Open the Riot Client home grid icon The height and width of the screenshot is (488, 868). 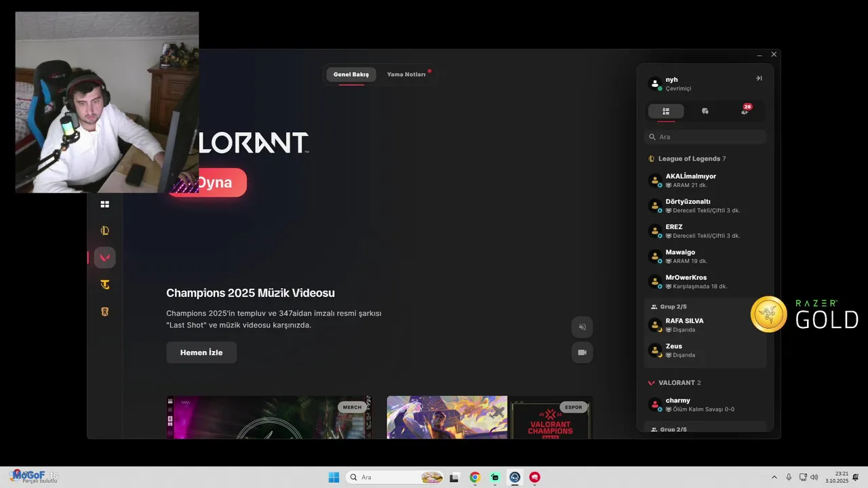tap(105, 204)
